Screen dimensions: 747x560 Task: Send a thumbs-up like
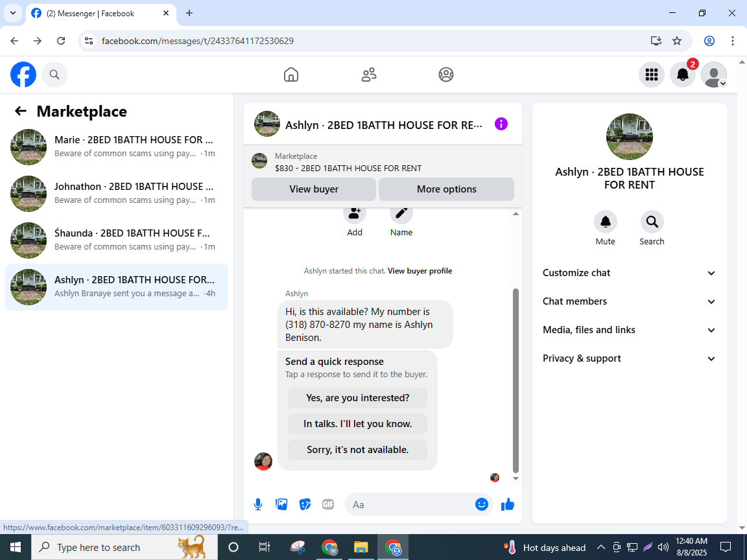(x=508, y=504)
